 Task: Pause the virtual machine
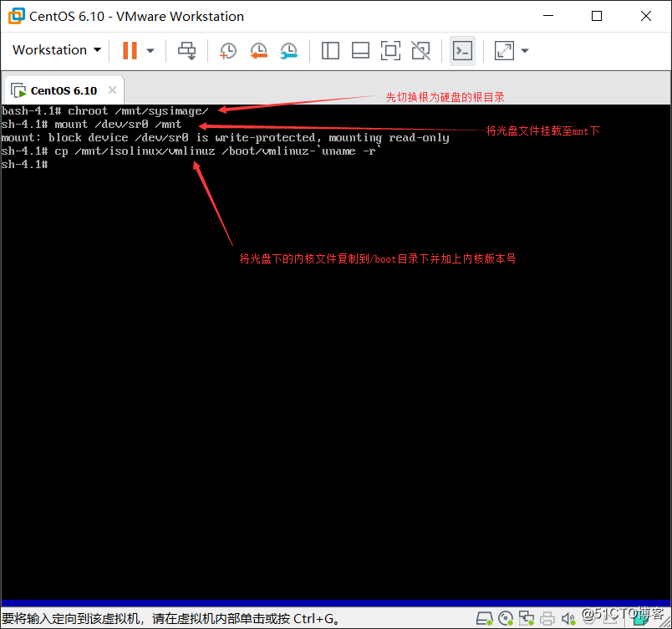pos(130,50)
